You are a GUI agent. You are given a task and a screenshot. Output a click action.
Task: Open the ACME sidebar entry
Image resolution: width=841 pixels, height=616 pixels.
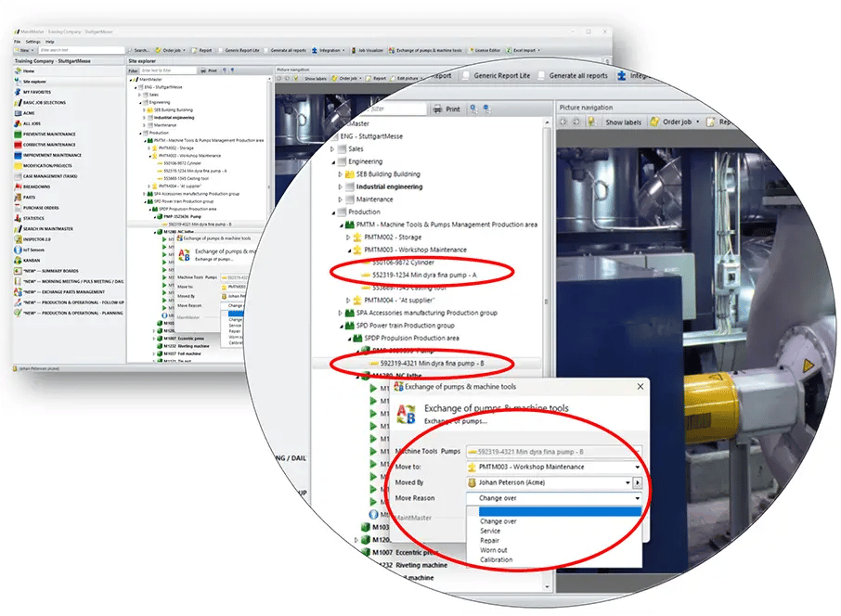pos(29,113)
